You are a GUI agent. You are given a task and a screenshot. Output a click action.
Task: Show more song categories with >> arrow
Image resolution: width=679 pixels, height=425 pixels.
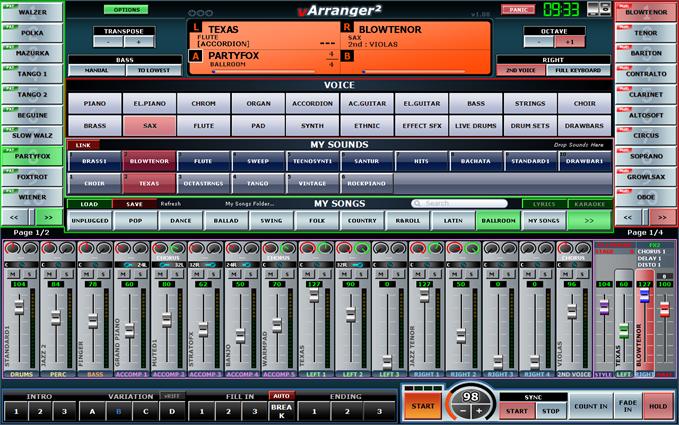[589, 220]
